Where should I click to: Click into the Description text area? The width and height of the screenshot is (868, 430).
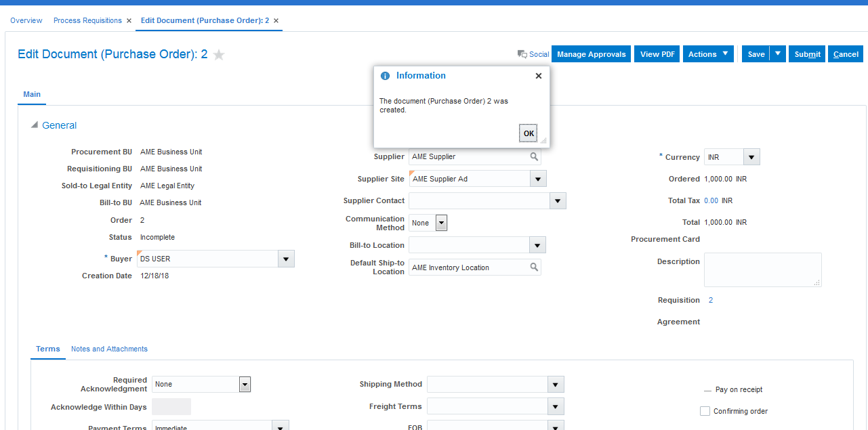[x=762, y=270]
